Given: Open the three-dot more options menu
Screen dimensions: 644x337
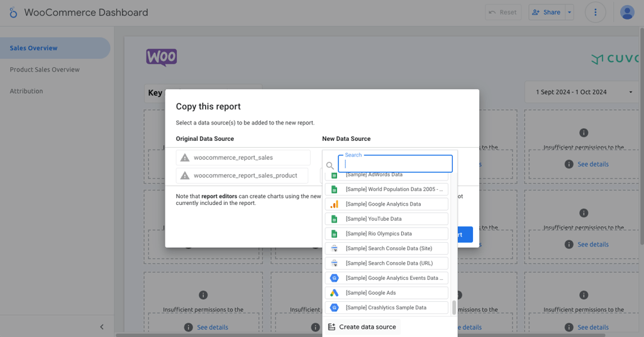Looking at the screenshot, I should pos(595,13).
